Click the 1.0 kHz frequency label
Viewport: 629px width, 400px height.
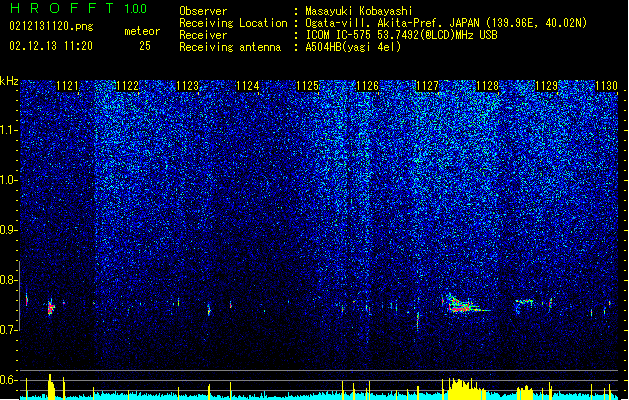click(x=9, y=180)
